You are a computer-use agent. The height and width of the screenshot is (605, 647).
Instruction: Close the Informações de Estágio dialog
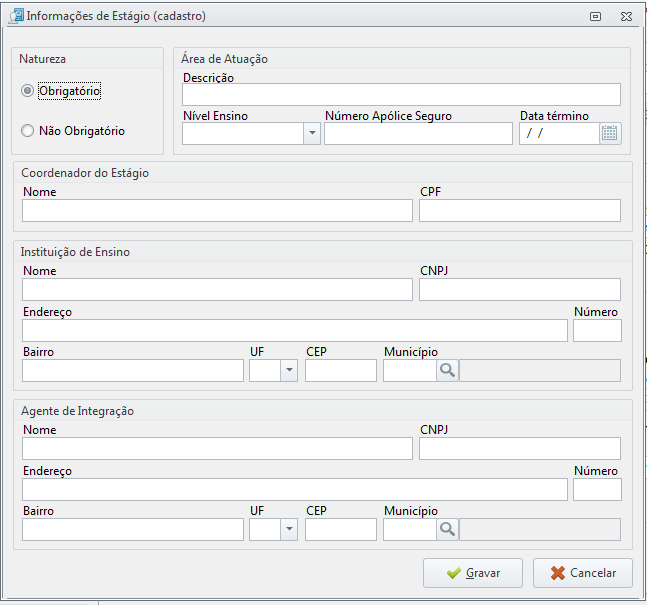(626, 17)
